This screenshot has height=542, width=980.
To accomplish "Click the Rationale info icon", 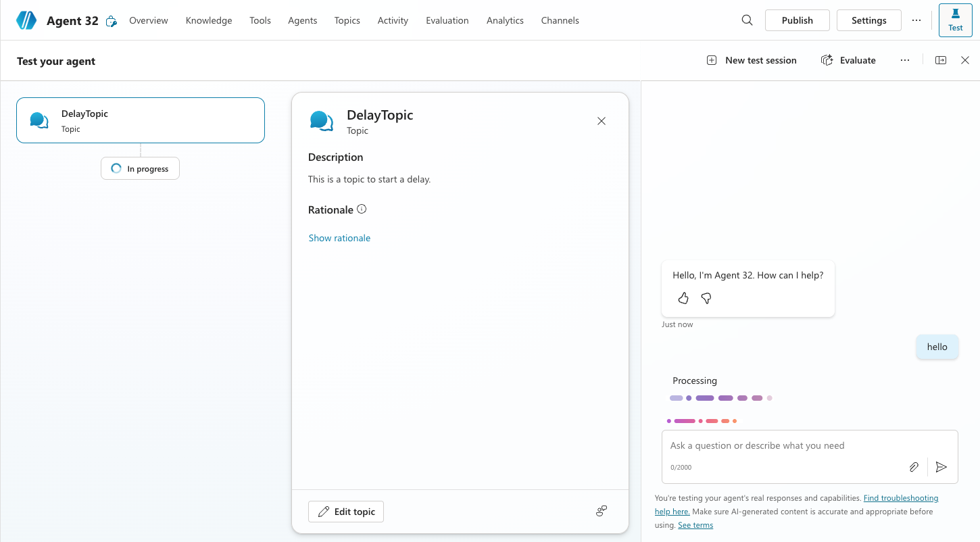I will (362, 210).
